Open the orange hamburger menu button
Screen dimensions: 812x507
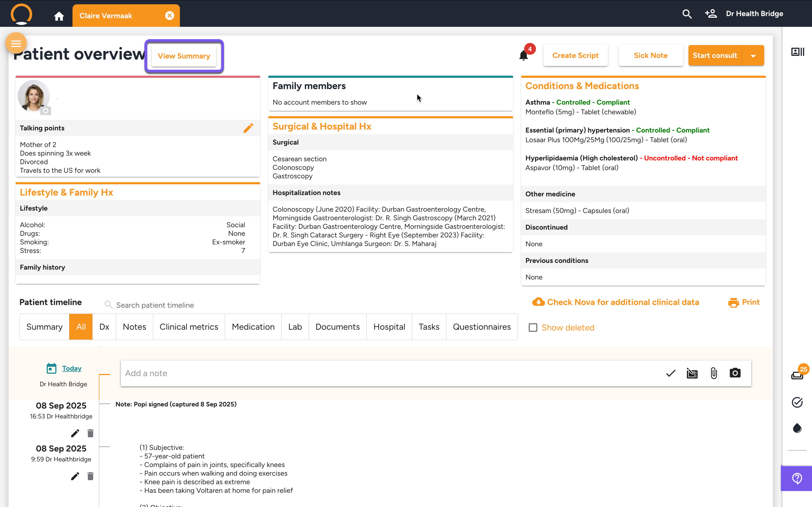(x=16, y=43)
